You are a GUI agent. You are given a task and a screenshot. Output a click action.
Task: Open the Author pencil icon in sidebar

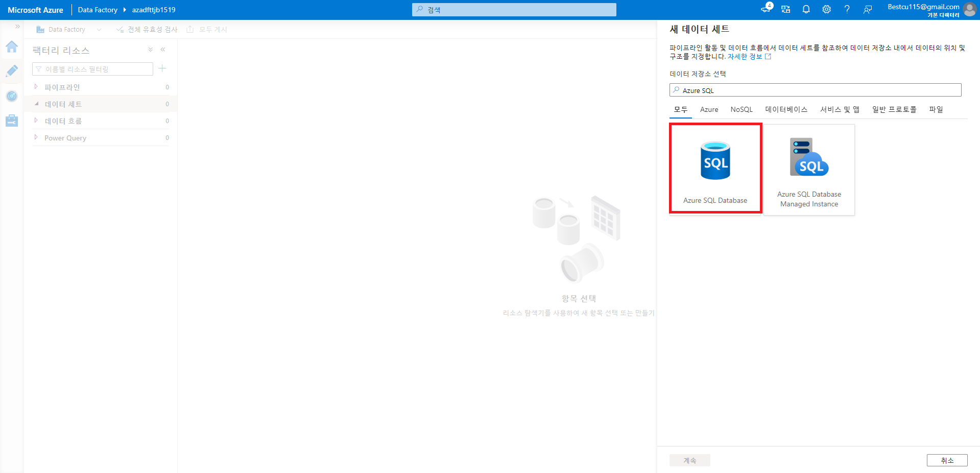coord(12,71)
